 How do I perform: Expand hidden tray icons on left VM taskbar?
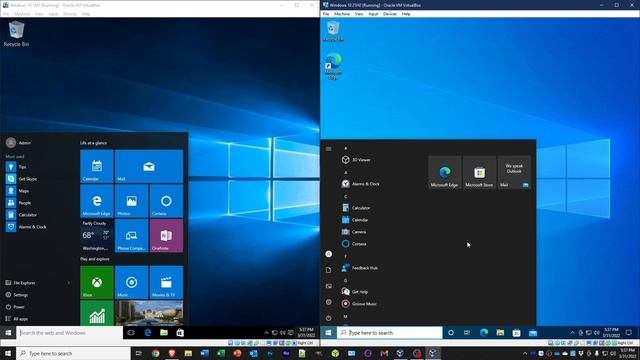pos(267,333)
